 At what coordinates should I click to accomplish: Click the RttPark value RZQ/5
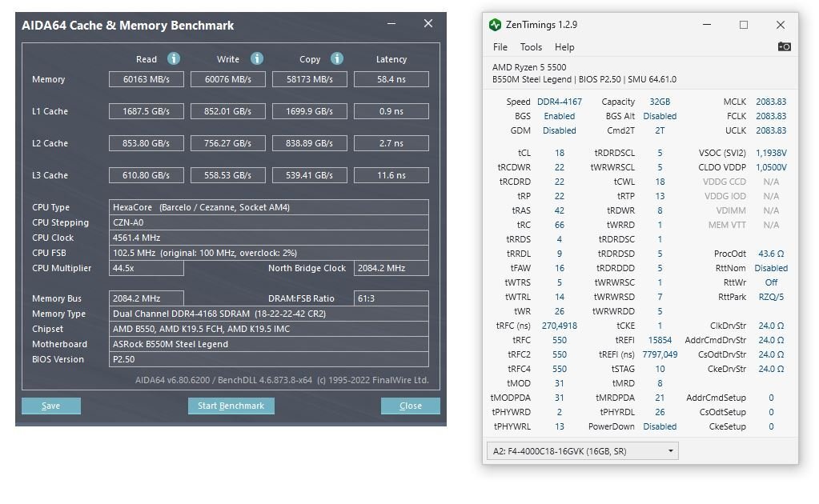[x=771, y=297]
